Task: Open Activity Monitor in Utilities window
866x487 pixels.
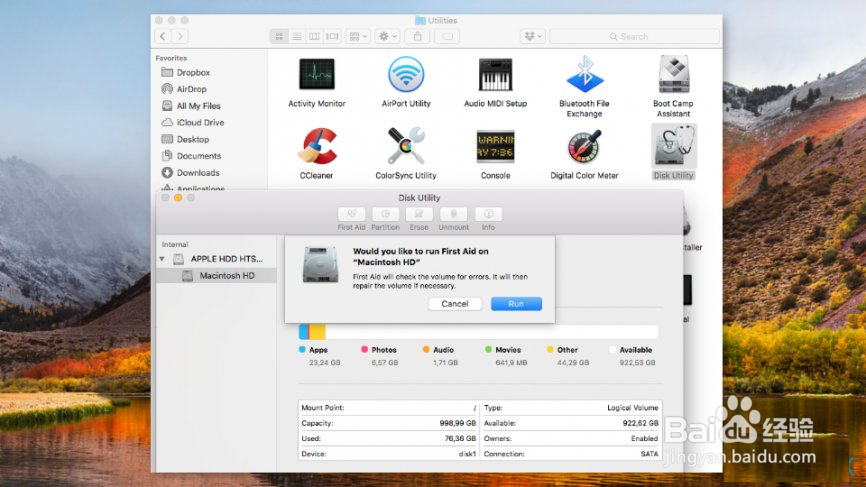Action: (x=316, y=74)
